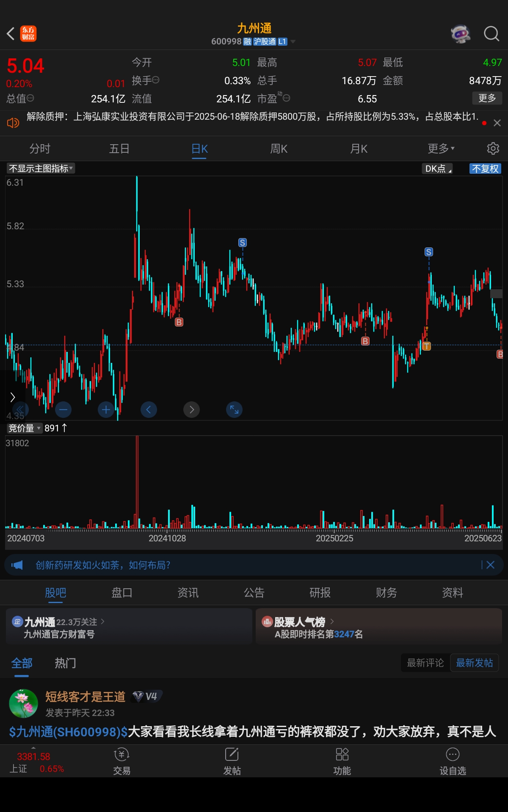Screen dimensions: 508x812
Task: Move chart left with arrow button
Action: click(149, 409)
